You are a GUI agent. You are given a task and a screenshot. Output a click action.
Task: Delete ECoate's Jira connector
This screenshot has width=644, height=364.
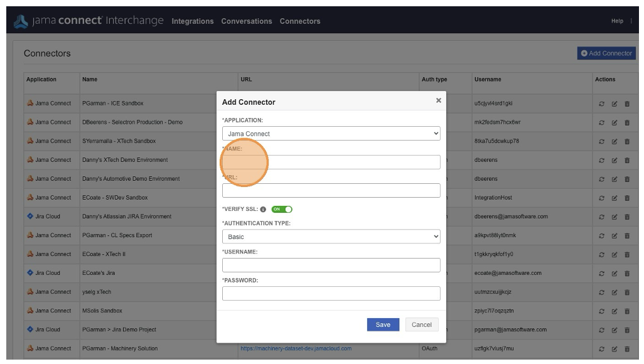627,274
